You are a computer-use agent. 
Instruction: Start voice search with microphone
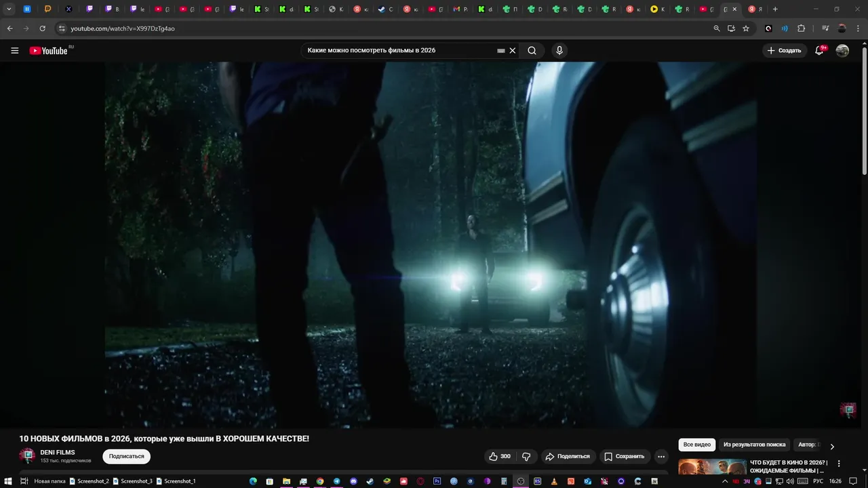click(559, 50)
